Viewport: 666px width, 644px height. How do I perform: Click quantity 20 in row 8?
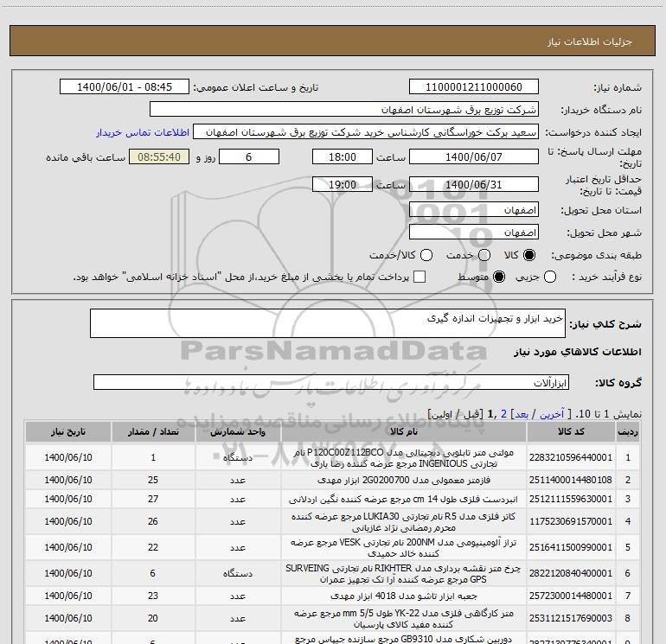point(153,618)
